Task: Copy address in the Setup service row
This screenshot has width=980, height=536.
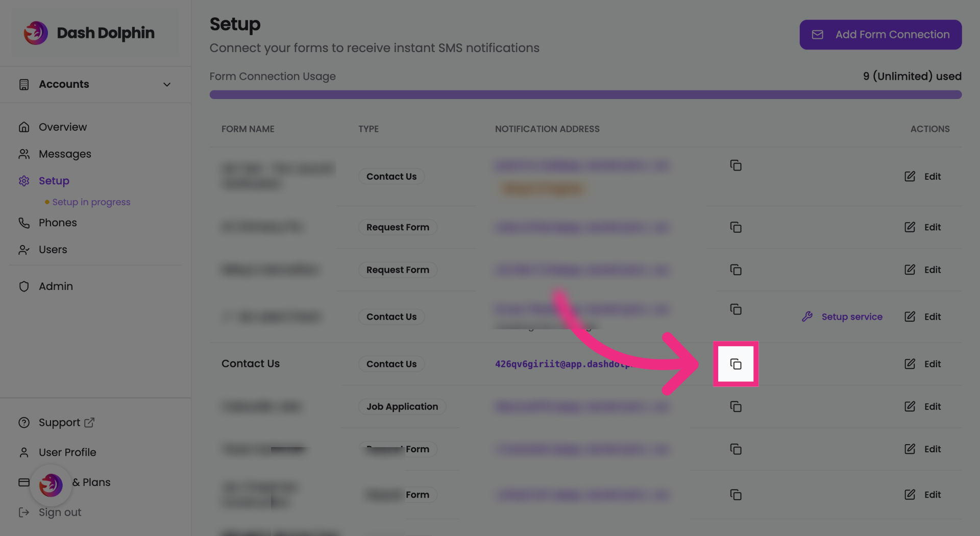Action: pos(736,309)
